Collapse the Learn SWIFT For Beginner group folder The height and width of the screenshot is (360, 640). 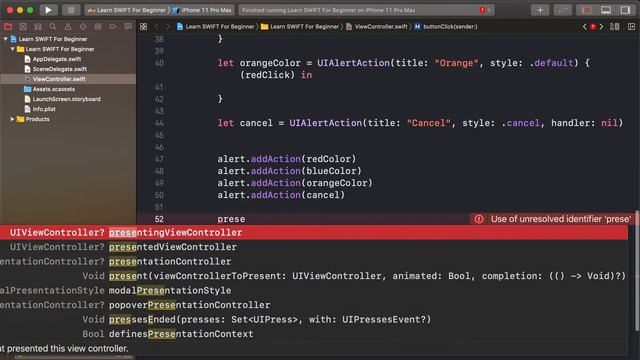point(12,49)
